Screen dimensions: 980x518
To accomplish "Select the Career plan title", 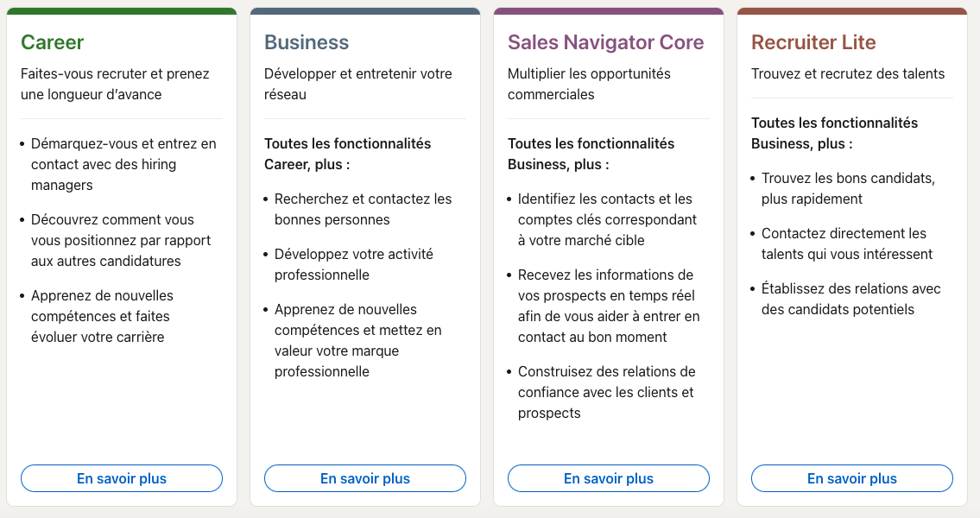I will tap(53, 42).
